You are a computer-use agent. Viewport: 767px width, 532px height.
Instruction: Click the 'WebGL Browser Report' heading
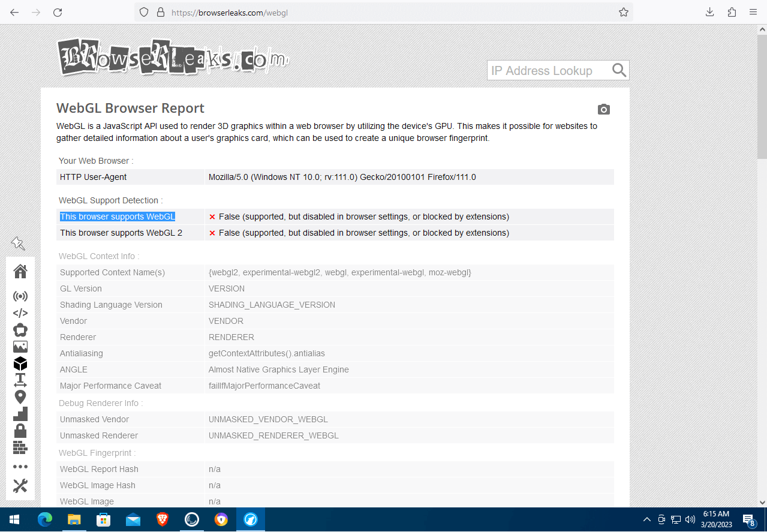click(130, 108)
